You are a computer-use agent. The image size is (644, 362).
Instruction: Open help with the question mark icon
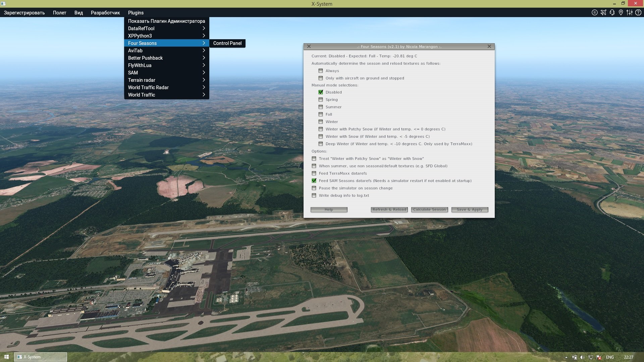click(639, 12)
